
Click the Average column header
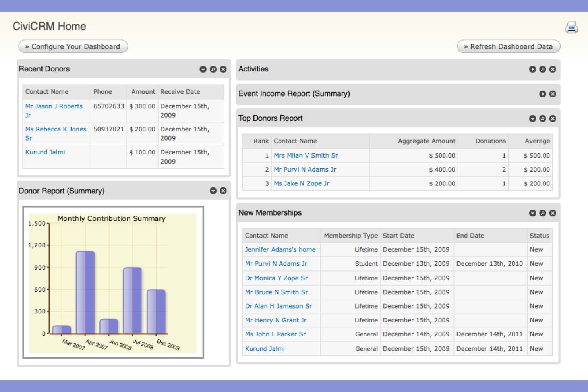(x=538, y=141)
